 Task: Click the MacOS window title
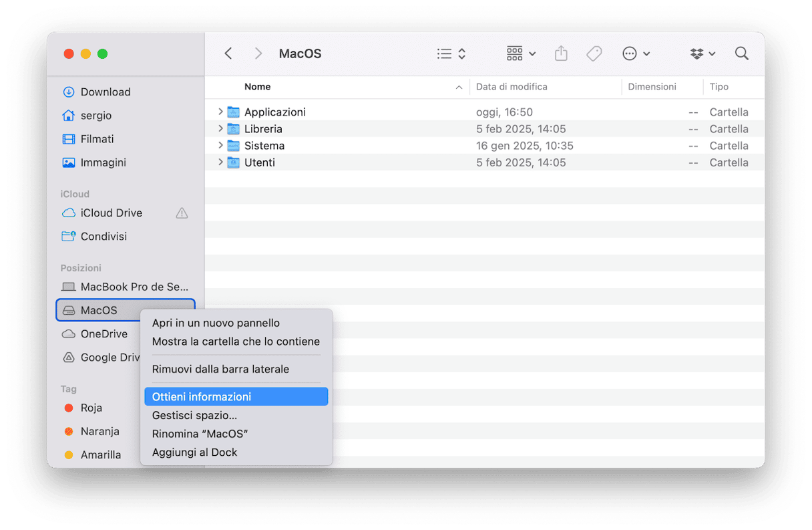[x=300, y=54]
